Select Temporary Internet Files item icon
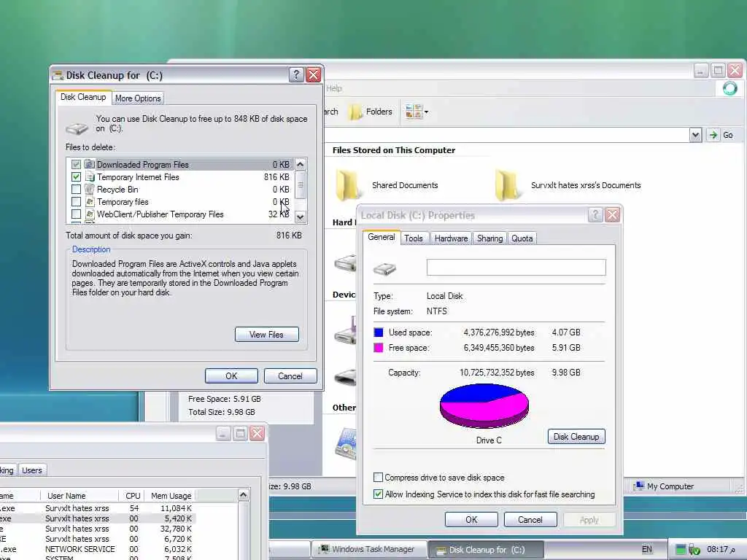 [90, 176]
